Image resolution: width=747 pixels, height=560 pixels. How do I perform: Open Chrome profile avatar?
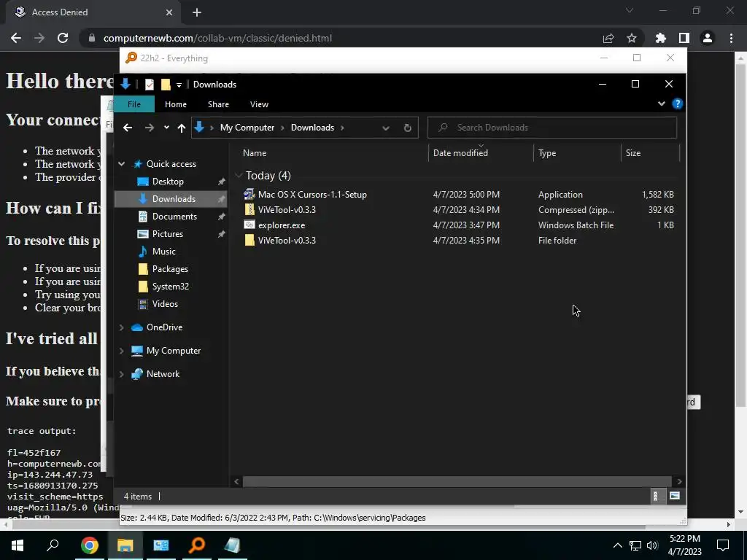click(x=707, y=38)
